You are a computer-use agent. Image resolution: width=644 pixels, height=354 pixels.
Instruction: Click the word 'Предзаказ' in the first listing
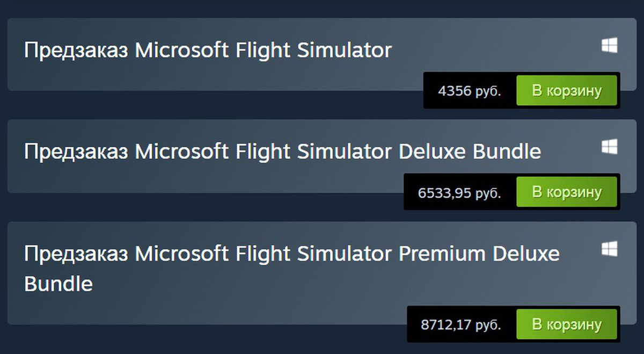click(76, 50)
